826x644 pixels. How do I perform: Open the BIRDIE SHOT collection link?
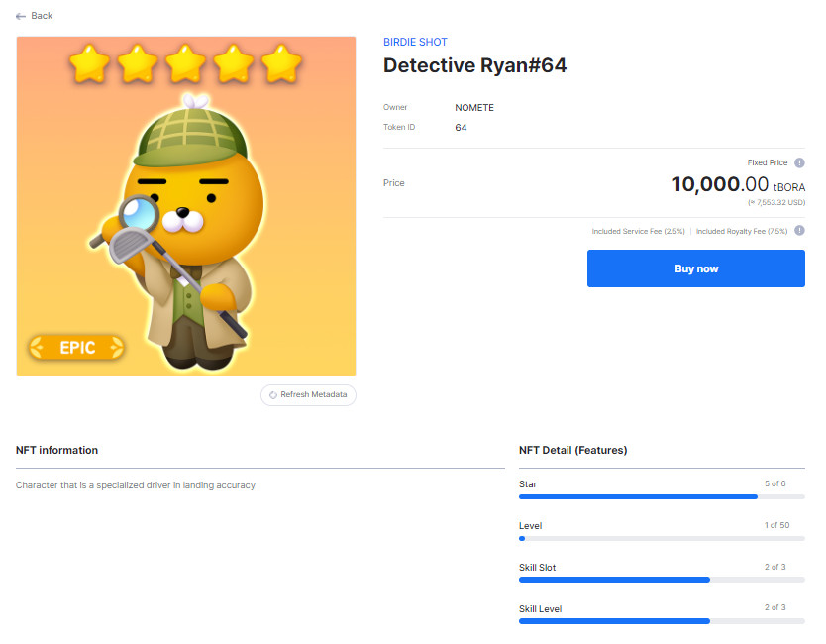pos(415,43)
